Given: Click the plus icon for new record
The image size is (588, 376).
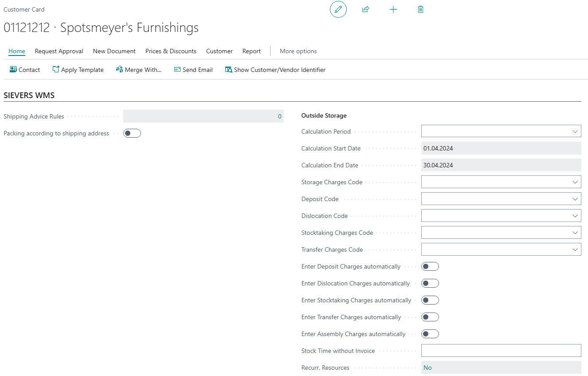Looking at the screenshot, I should tap(393, 9).
